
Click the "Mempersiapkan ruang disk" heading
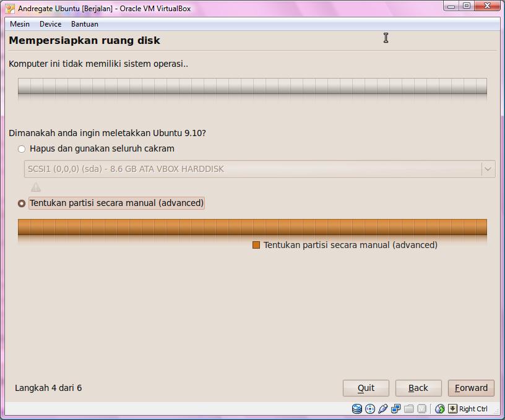84,41
